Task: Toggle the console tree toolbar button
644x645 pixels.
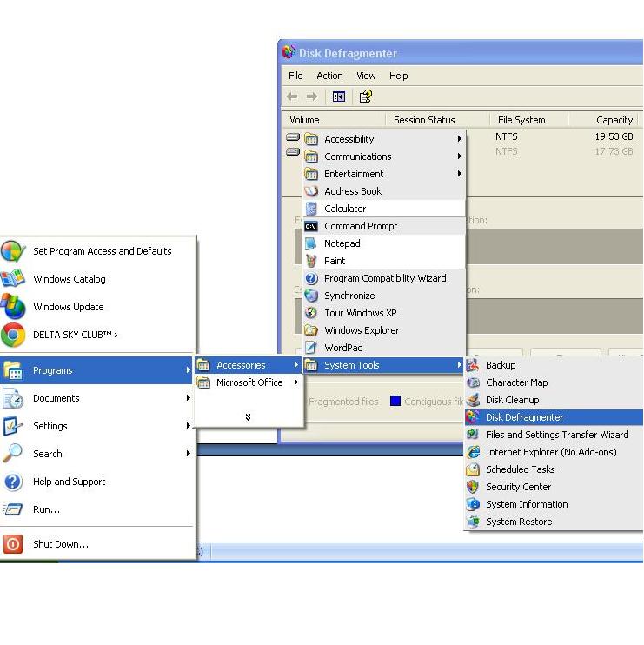Action: point(339,96)
